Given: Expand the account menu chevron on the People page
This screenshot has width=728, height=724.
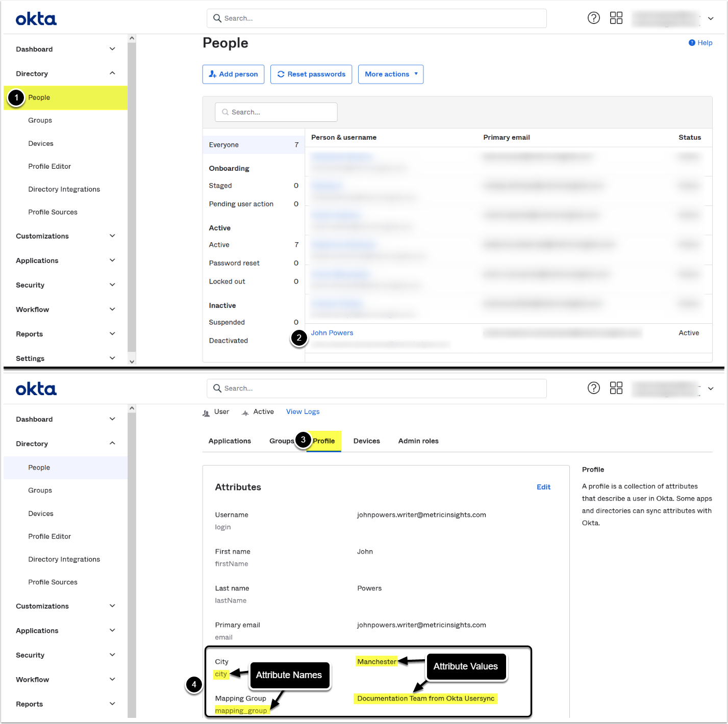Looking at the screenshot, I should click(x=711, y=18).
